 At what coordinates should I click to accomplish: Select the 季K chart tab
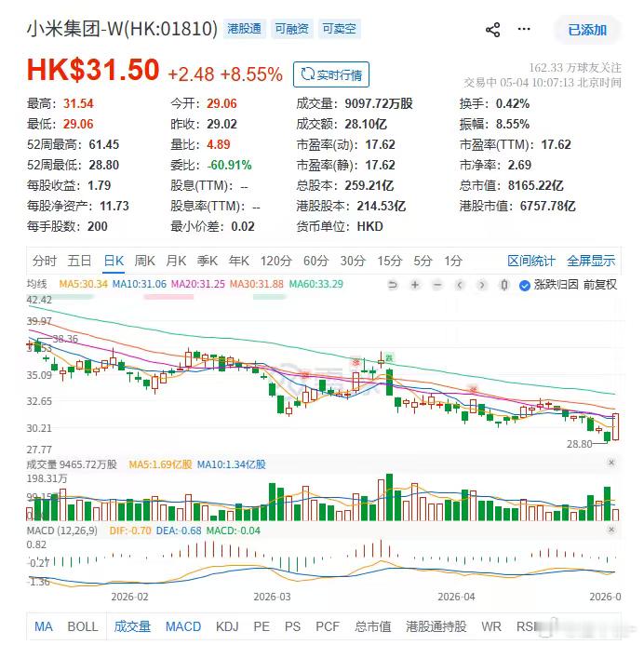(x=208, y=261)
